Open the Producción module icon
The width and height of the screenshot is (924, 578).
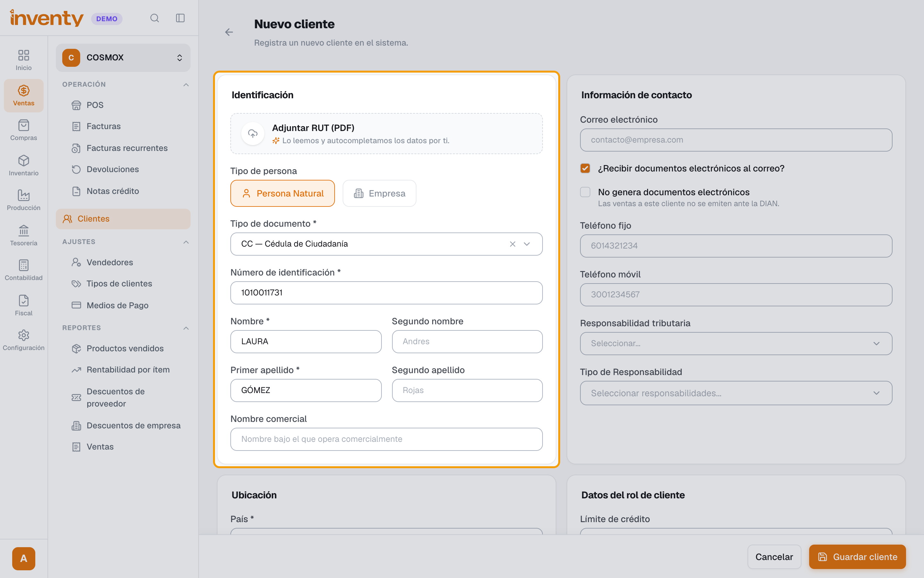tap(24, 200)
